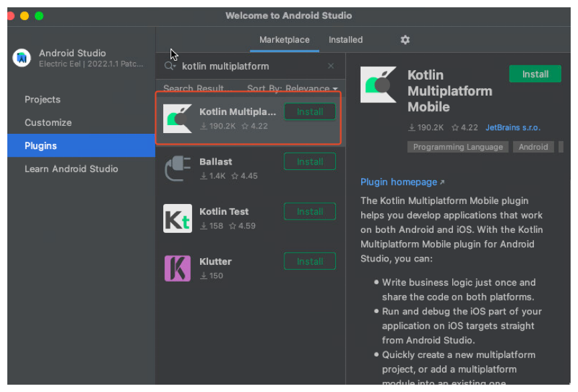Click the Ballast 4.45 rating

pyautogui.click(x=244, y=176)
